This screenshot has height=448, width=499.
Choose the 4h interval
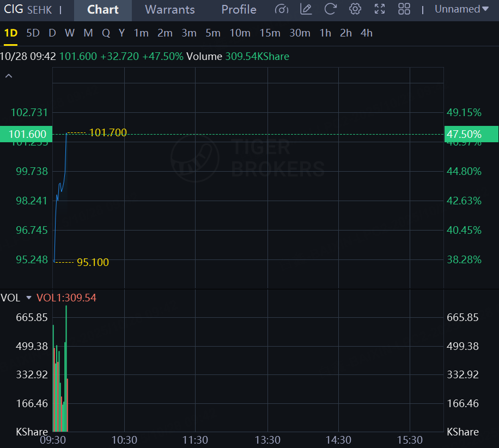click(x=366, y=33)
